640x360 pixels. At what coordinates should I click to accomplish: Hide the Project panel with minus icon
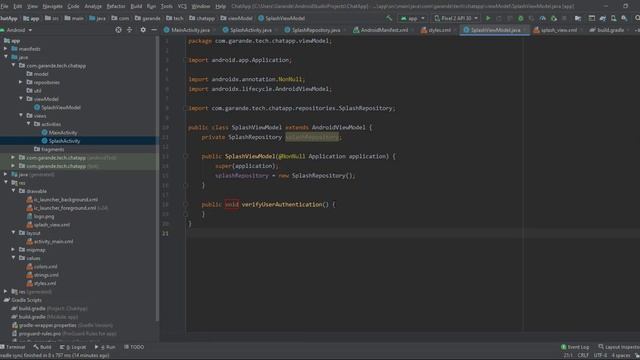[154, 30]
